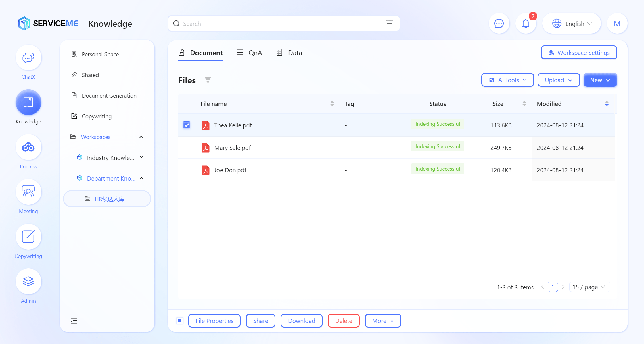Image resolution: width=644 pixels, height=344 pixels.
Task: Switch to the QnA tab
Action: click(249, 53)
